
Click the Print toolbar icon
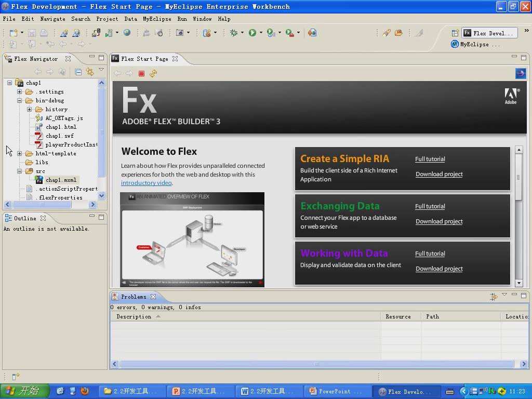point(44,33)
